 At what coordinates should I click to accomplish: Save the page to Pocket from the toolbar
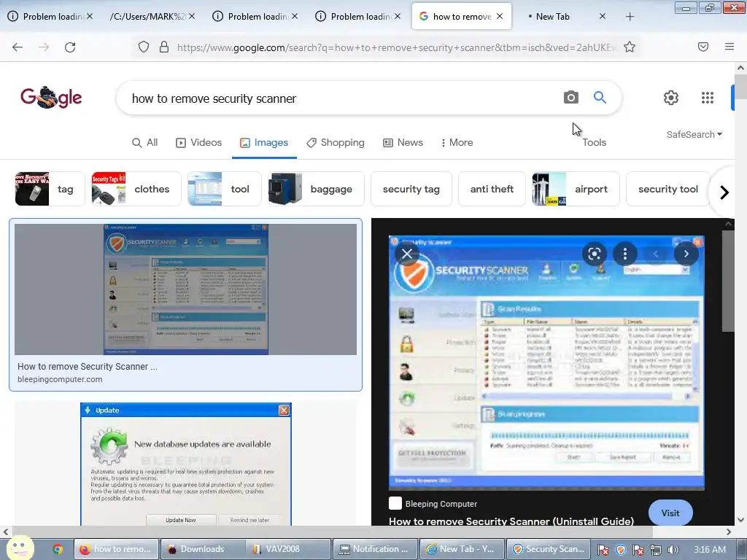click(703, 47)
